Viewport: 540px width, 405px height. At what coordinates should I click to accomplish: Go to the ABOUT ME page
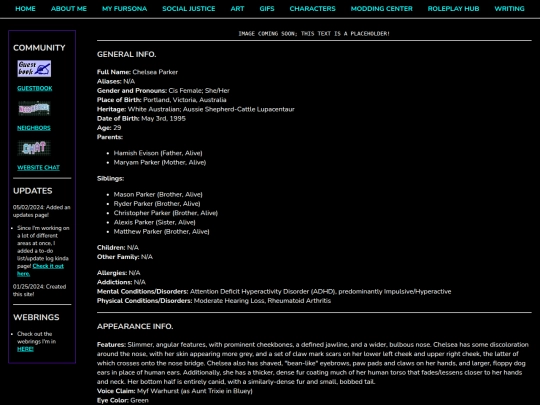click(x=69, y=9)
